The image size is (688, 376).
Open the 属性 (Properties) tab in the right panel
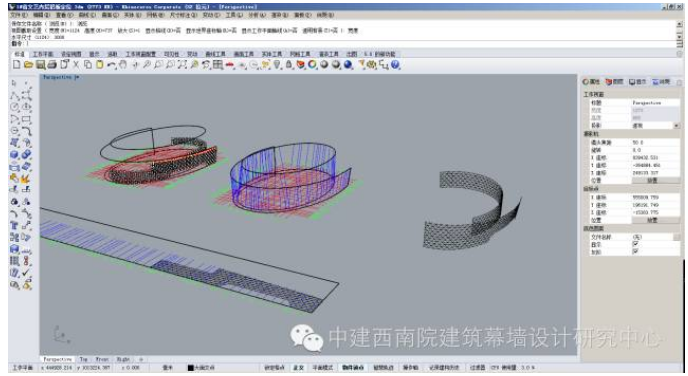pos(591,82)
